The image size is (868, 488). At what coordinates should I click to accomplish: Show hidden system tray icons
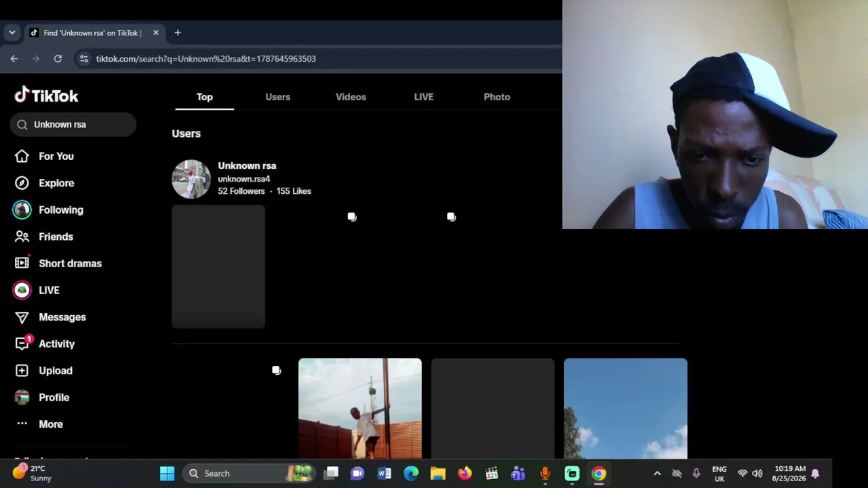(x=657, y=474)
